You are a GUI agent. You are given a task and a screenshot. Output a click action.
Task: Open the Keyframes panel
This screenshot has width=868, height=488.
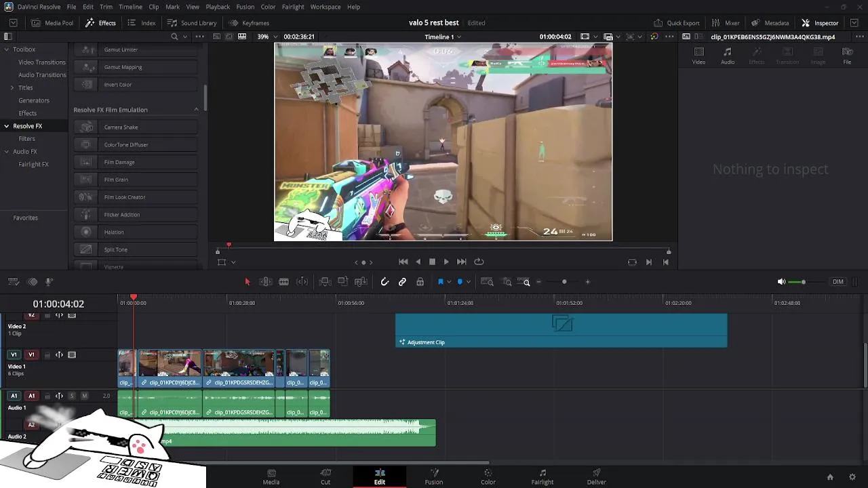(x=249, y=23)
